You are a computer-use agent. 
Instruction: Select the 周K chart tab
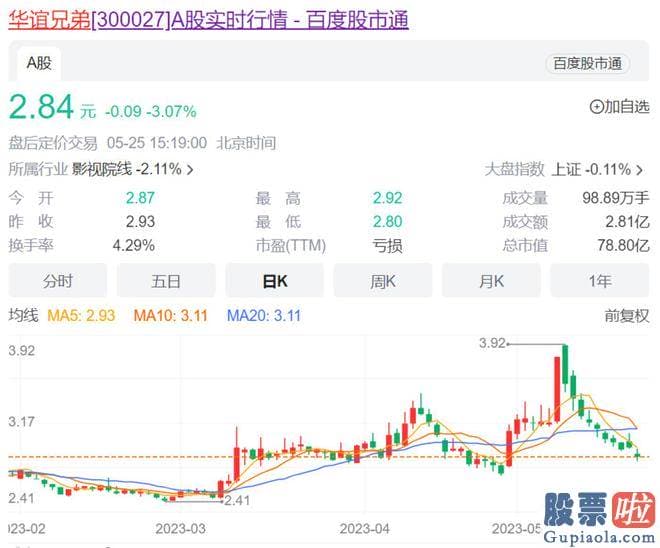[383, 281]
